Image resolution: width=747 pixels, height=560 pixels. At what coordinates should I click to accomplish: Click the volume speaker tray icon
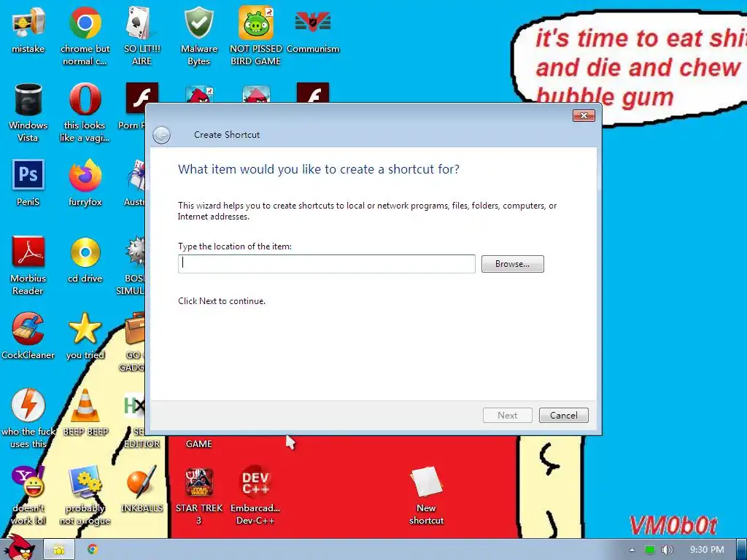pyautogui.click(x=667, y=550)
